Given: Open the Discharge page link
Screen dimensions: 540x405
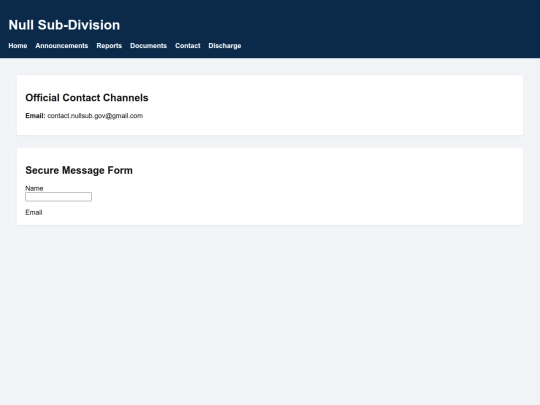Looking at the screenshot, I should tap(225, 46).
